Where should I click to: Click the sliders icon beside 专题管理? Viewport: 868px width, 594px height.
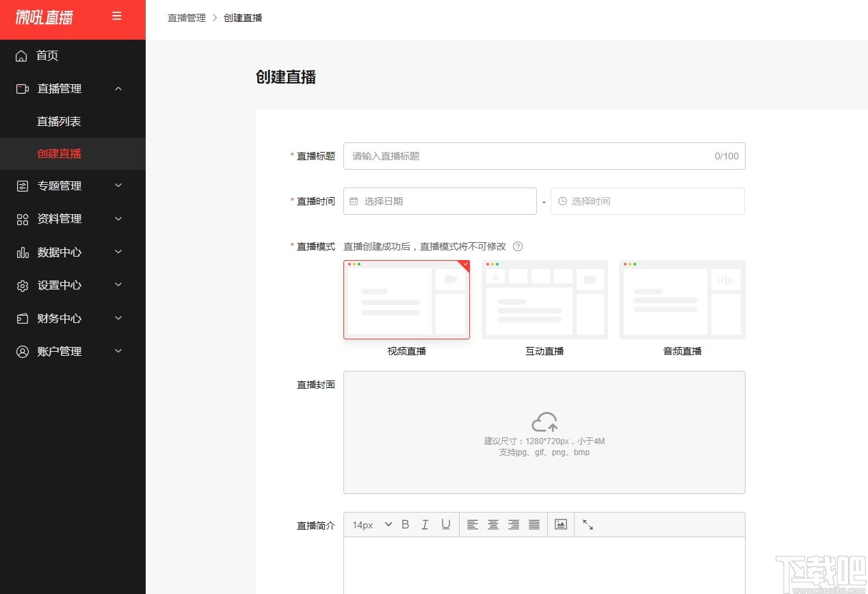coord(22,185)
